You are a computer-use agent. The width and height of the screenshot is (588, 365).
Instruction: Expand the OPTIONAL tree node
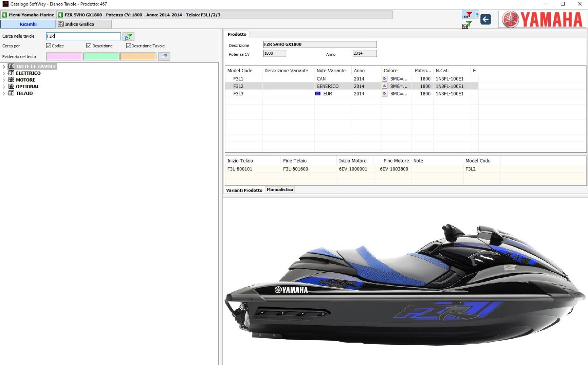pyautogui.click(x=4, y=87)
